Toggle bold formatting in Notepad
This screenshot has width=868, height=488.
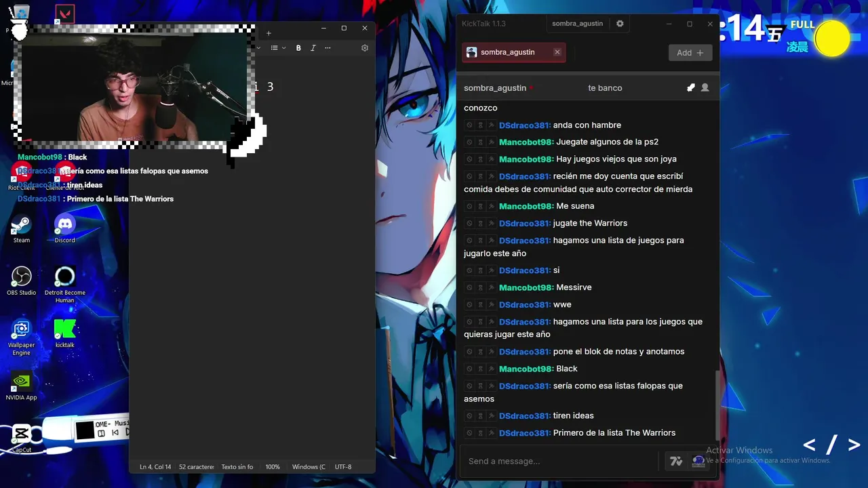(298, 48)
